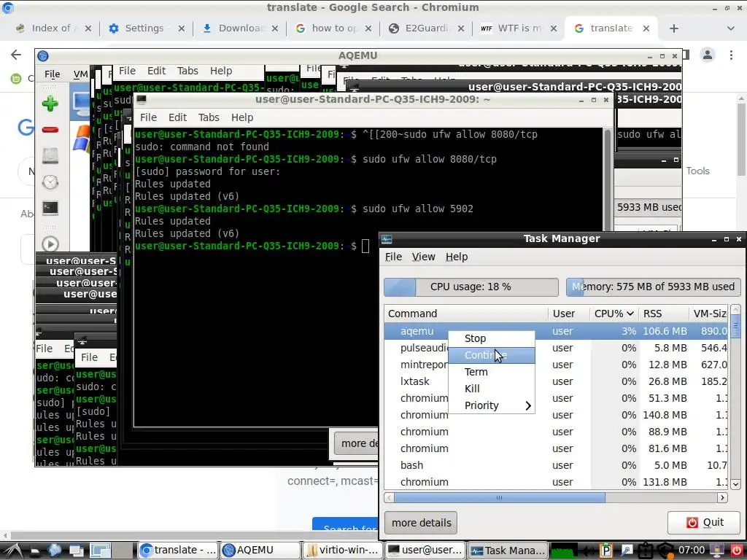Click the start menu icon on taskbar
The image size is (747, 560).
pyautogui.click(x=13, y=551)
